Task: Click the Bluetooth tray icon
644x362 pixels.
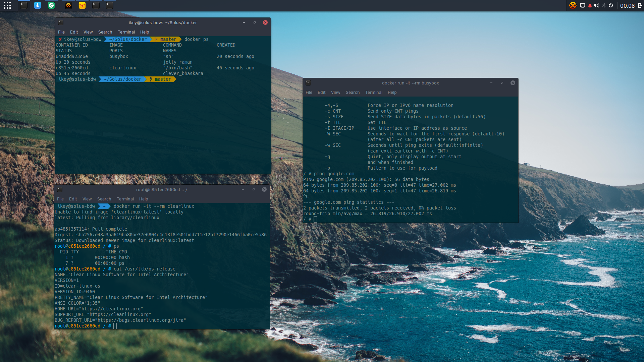Action: [604, 5]
